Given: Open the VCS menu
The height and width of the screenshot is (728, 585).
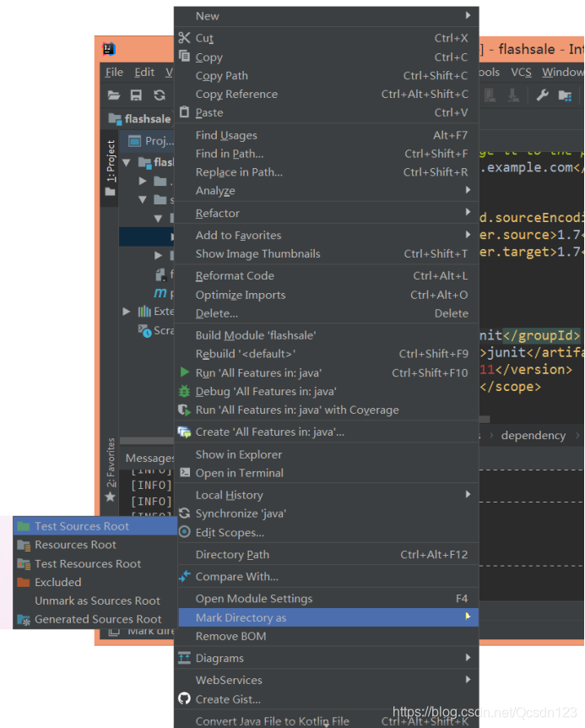Looking at the screenshot, I should (521, 73).
